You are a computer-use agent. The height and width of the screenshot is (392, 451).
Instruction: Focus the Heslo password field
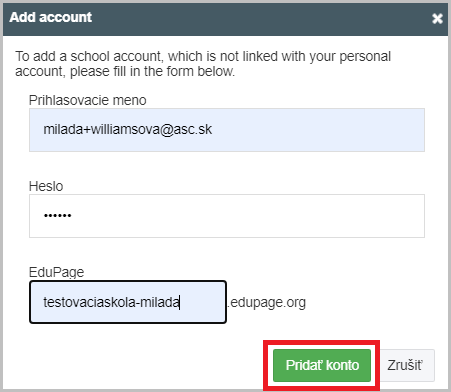(227, 216)
